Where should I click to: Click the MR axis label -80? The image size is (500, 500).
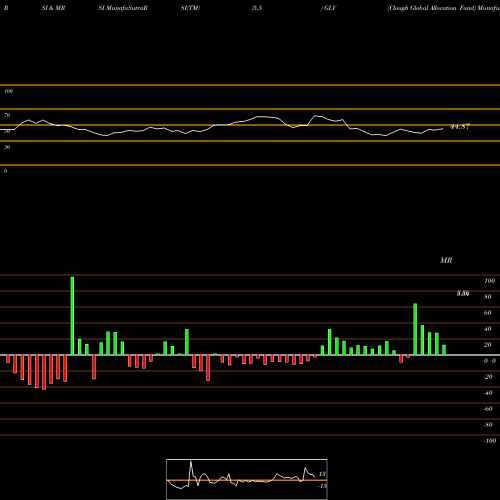click(488, 425)
